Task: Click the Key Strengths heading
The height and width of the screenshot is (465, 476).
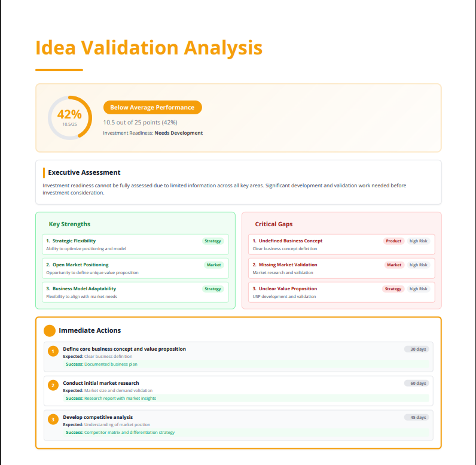Action: click(69, 224)
